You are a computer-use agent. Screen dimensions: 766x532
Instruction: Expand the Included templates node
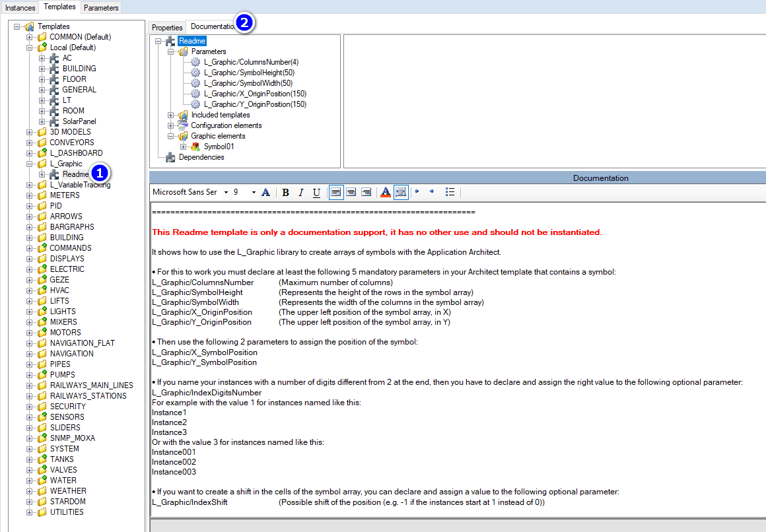point(171,115)
